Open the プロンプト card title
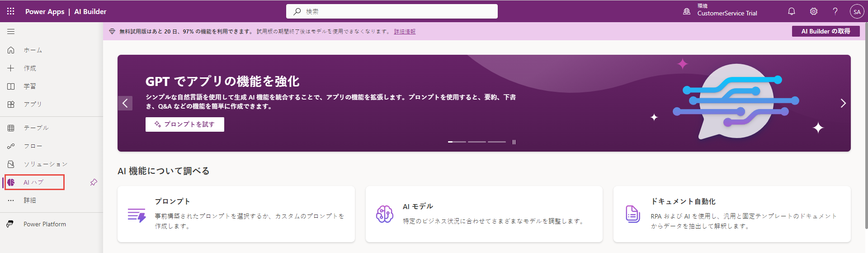The image size is (868, 253). pos(172,201)
